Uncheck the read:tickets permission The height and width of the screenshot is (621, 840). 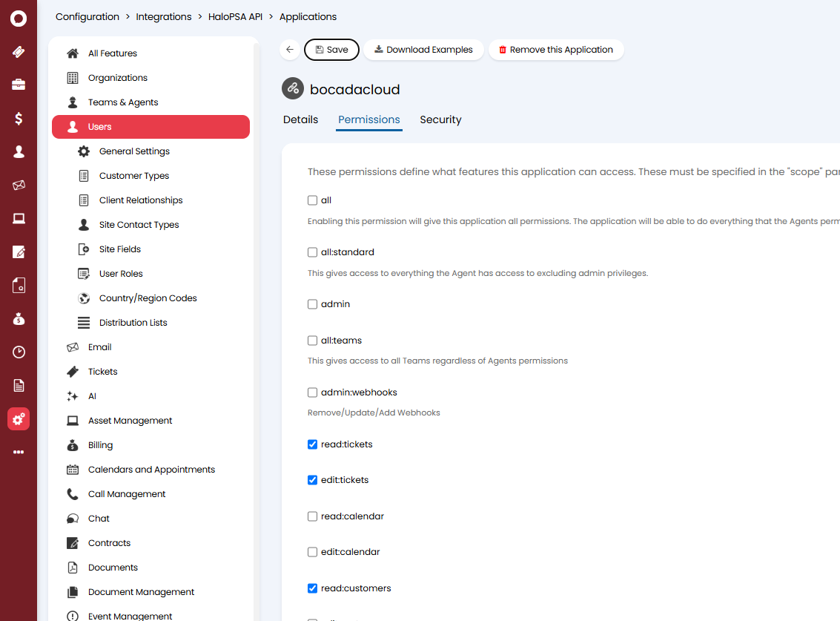pyautogui.click(x=312, y=444)
